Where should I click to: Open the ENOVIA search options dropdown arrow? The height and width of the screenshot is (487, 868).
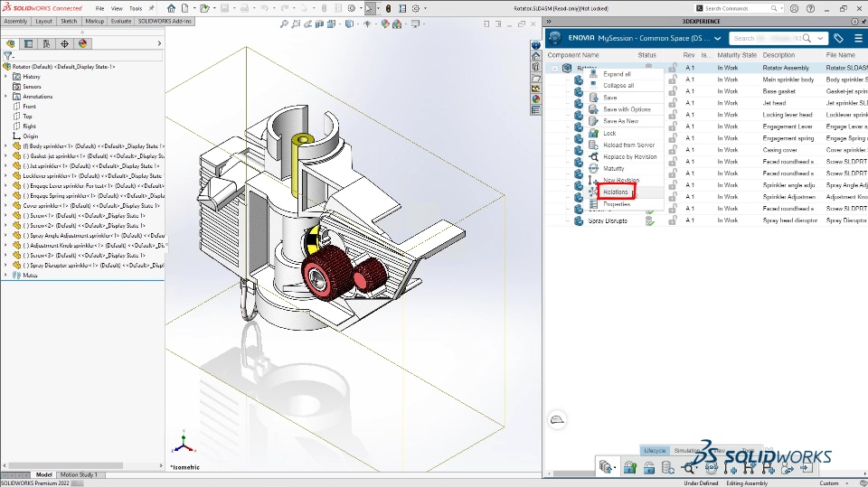[820, 38]
